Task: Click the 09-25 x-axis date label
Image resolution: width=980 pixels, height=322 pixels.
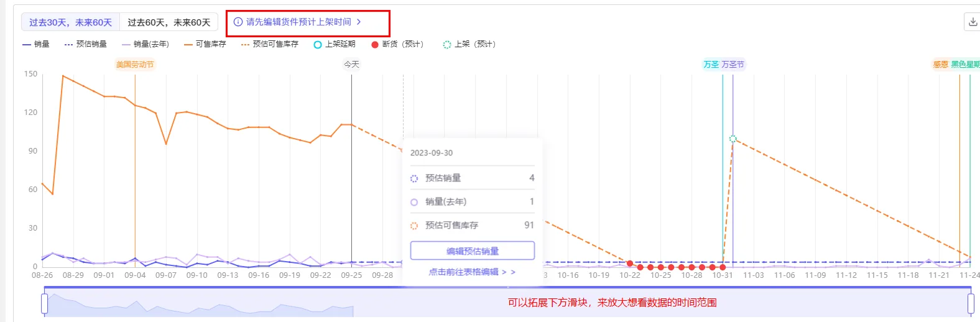Action: [351, 275]
